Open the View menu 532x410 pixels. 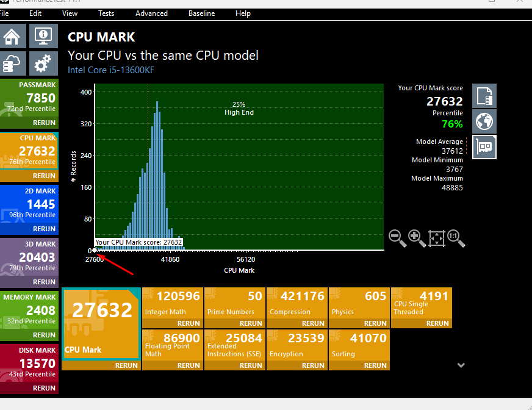click(x=70, y=13)
